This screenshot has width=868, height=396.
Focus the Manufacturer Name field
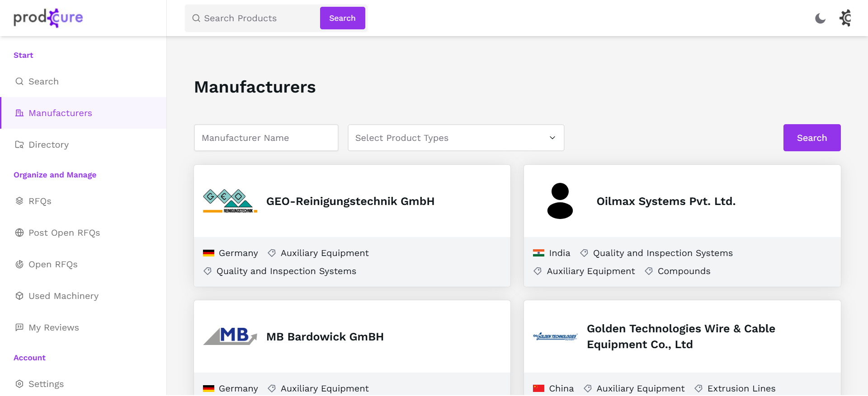click(x=266, y=138)
